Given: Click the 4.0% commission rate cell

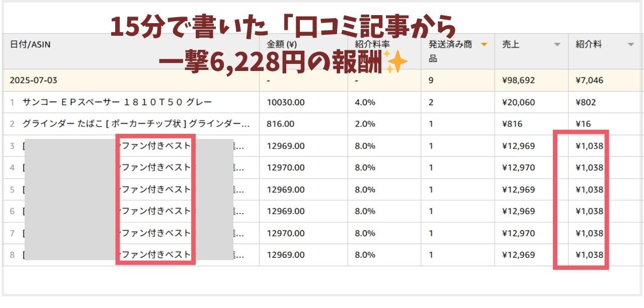Looking at the screenshot, I should coord(365,102).
